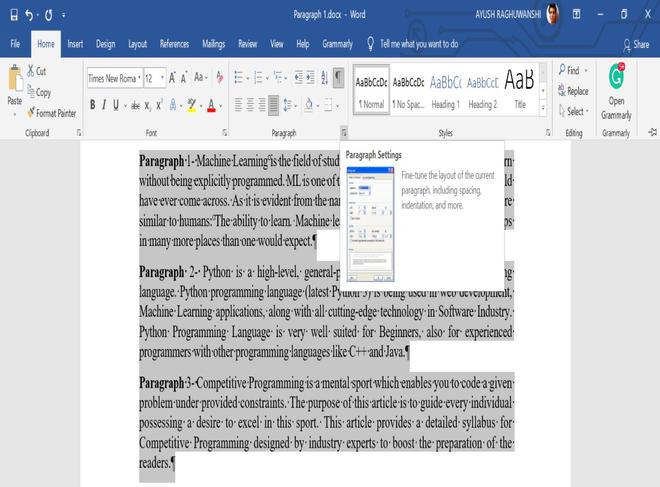Toggle Bold formatting
Image resolution: width=660 pixels, height=487 pixels.
92,105
